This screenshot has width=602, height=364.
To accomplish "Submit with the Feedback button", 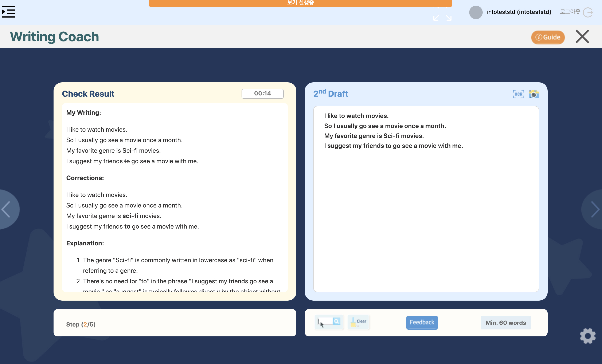I will [x=422, y=323].
